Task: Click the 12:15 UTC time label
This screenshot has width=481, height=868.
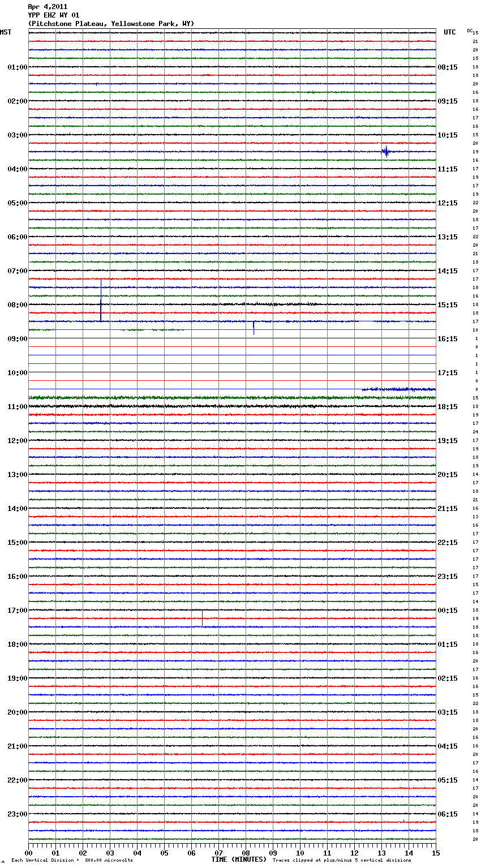Action: (x=448, y=203)
